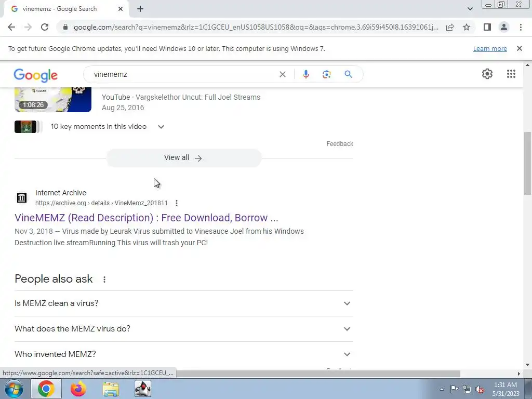The image size is (532, 399).
Task: Start a voice search with the microphone
Action: [305, 74]
